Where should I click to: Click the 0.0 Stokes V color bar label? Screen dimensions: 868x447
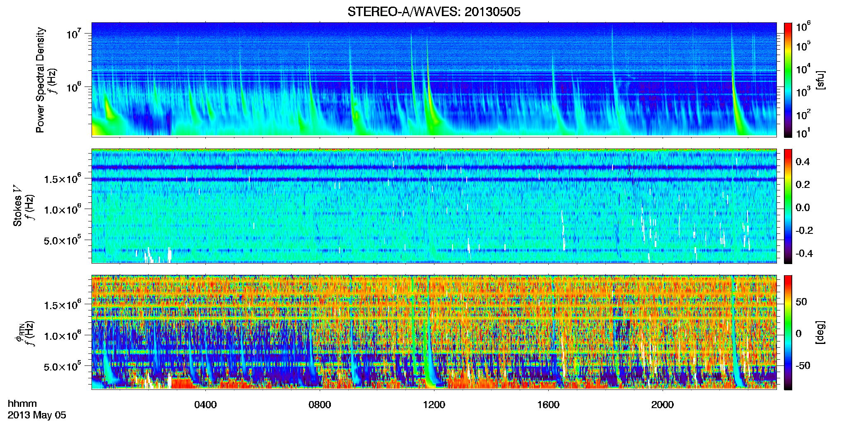(803, 207)
